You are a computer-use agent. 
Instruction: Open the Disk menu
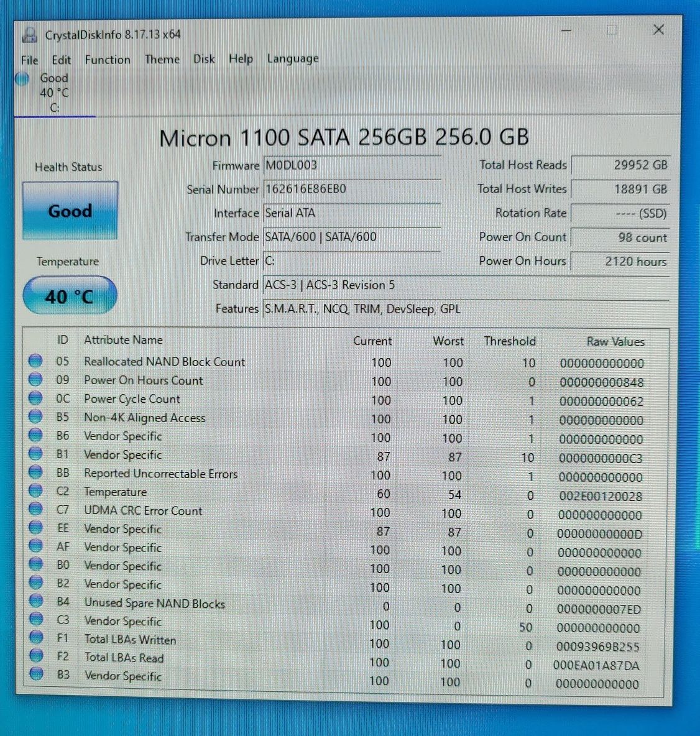coord(204,58)
